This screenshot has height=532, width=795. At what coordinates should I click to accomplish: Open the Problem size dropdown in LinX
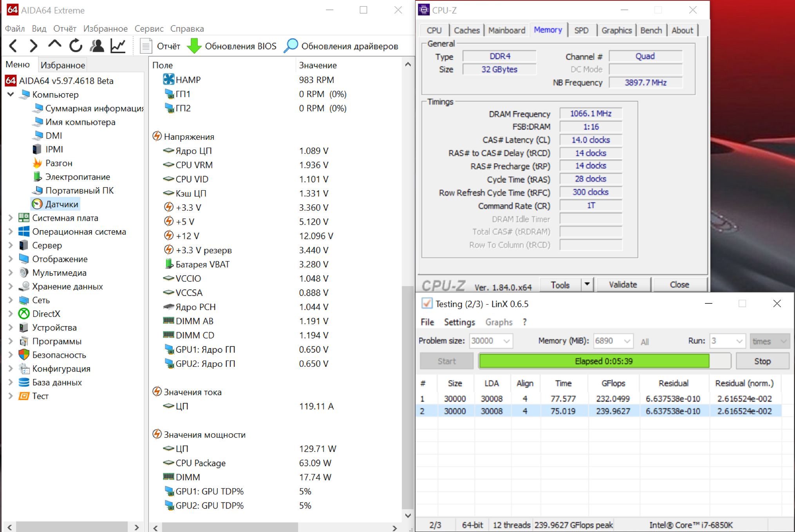(506, 341)
